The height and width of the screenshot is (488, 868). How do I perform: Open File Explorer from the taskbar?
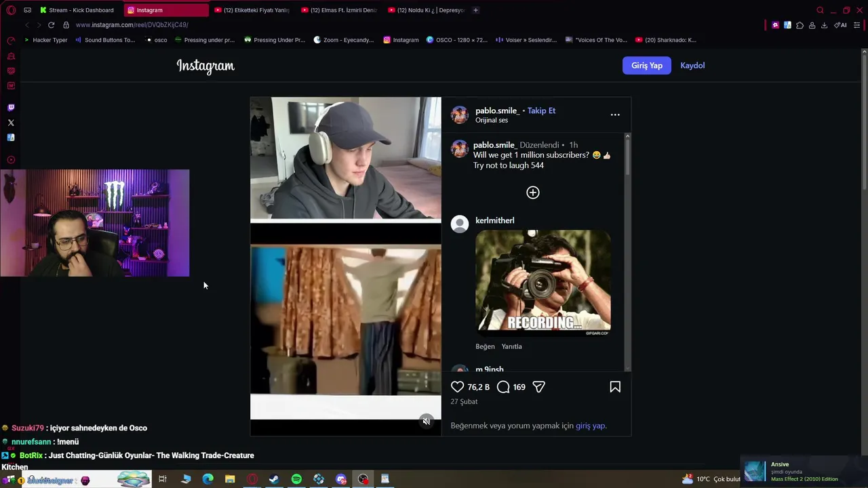[230, 479]
